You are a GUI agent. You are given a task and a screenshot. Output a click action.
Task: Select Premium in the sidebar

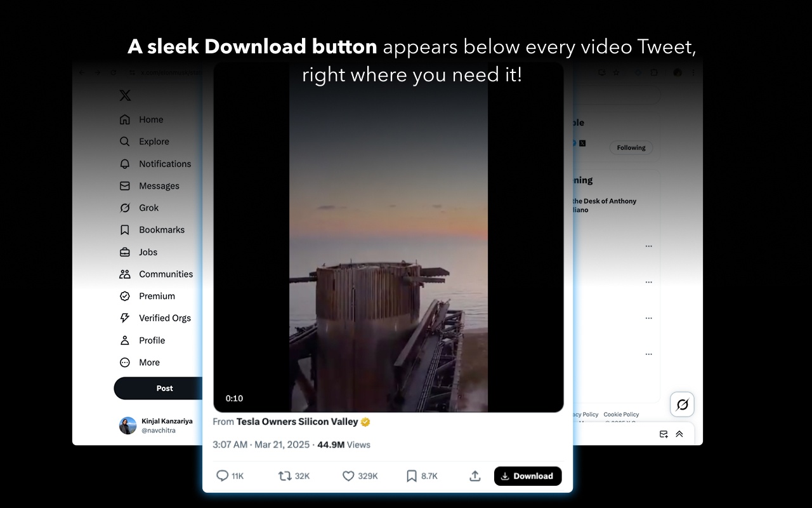coord(147,296)
